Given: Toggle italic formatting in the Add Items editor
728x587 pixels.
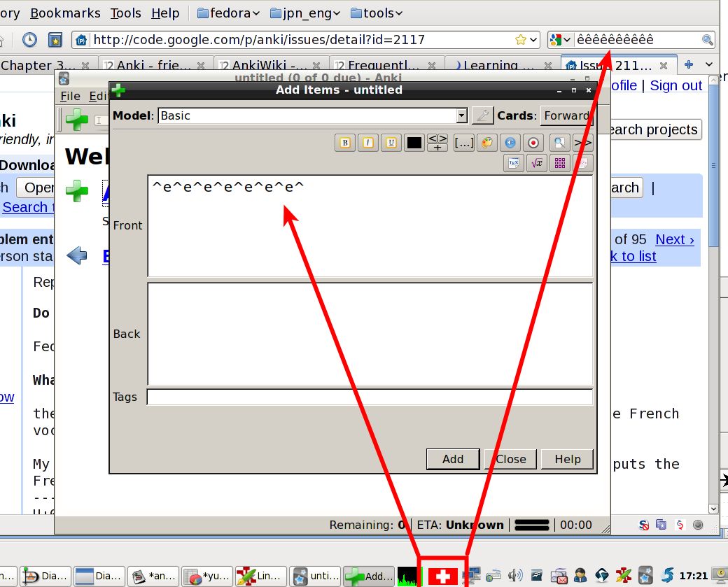Looking at the screenshot, I should [x=368, y=143].
